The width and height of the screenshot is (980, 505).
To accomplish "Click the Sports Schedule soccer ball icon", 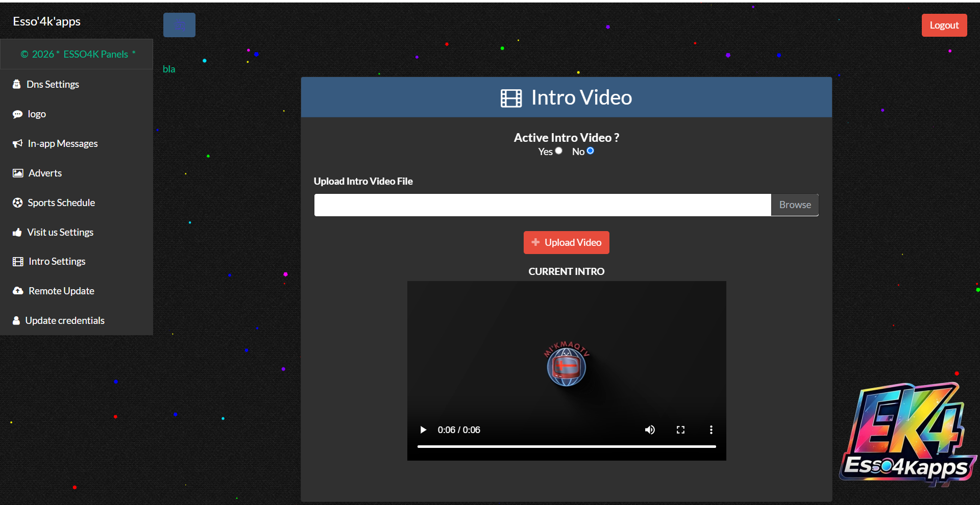I will click(x=17, y=203).
